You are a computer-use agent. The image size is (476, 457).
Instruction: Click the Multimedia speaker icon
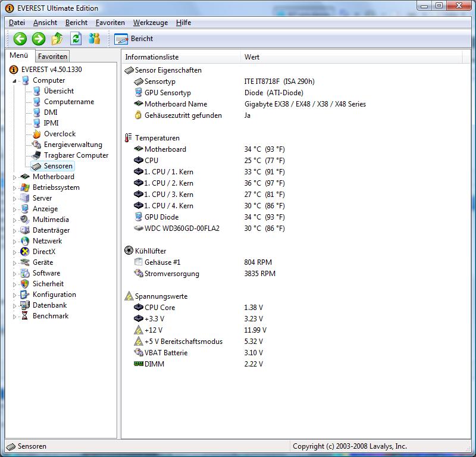24,219
